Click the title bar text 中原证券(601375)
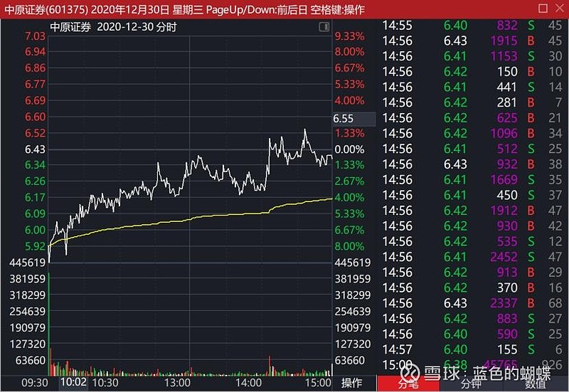 coord(46,9)
